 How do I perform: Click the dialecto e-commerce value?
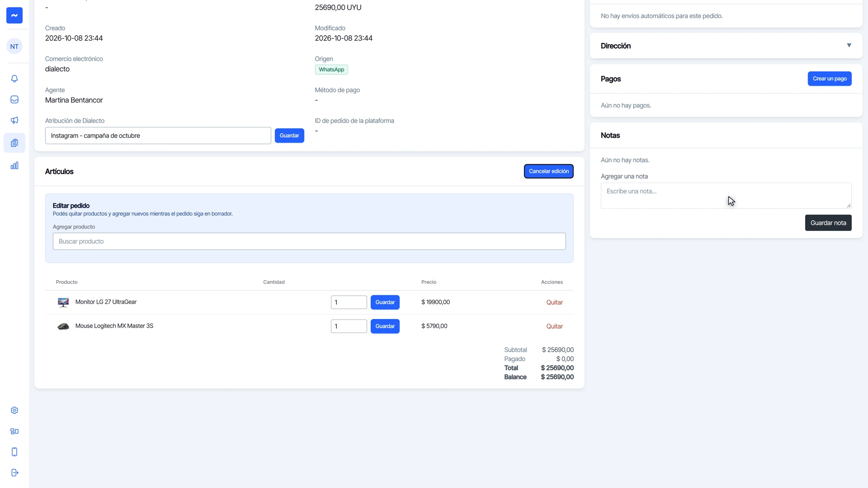pos(57,69)
